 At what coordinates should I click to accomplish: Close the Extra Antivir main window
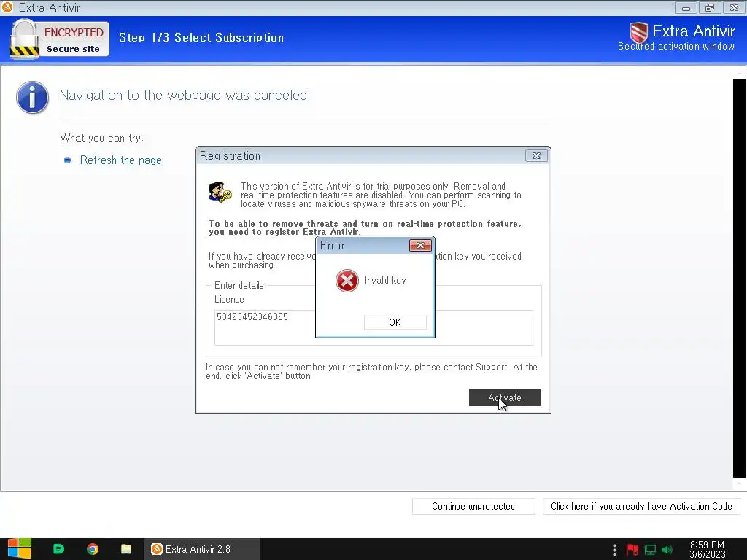tap(734, 7)
